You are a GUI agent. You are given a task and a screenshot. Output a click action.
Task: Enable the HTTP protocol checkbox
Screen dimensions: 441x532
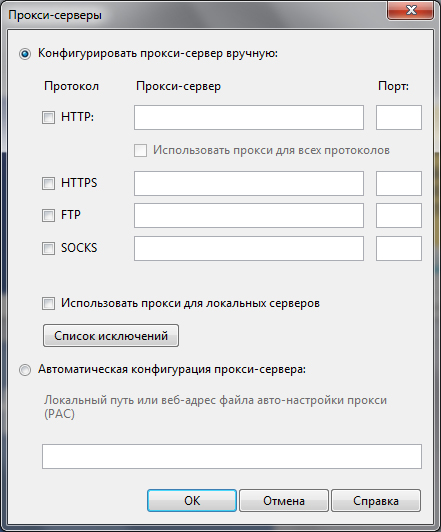pyautogui.click(x=48, y=117)
